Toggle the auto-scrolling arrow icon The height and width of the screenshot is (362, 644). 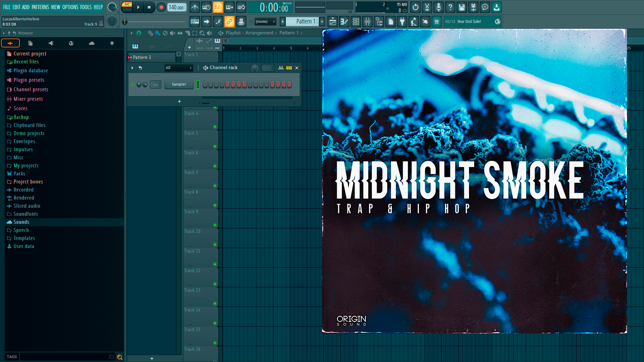pos(206,21)
